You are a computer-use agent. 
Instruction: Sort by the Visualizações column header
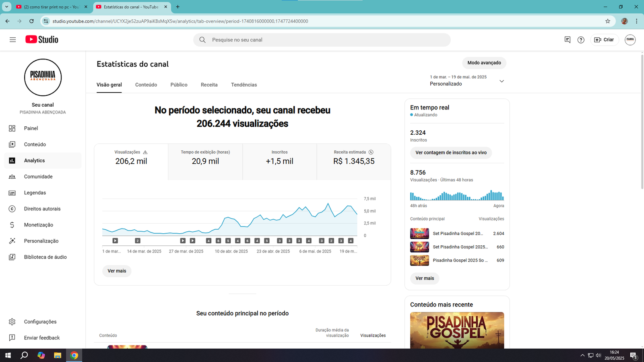pos(373,335)
